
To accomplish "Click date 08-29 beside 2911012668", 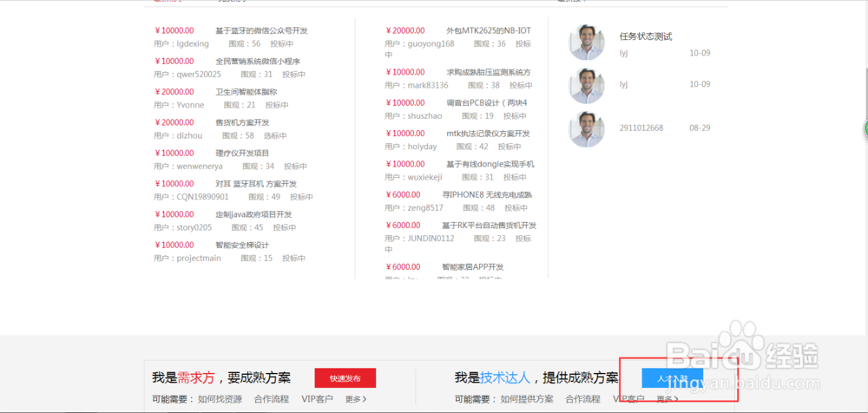I will [700, 128].
